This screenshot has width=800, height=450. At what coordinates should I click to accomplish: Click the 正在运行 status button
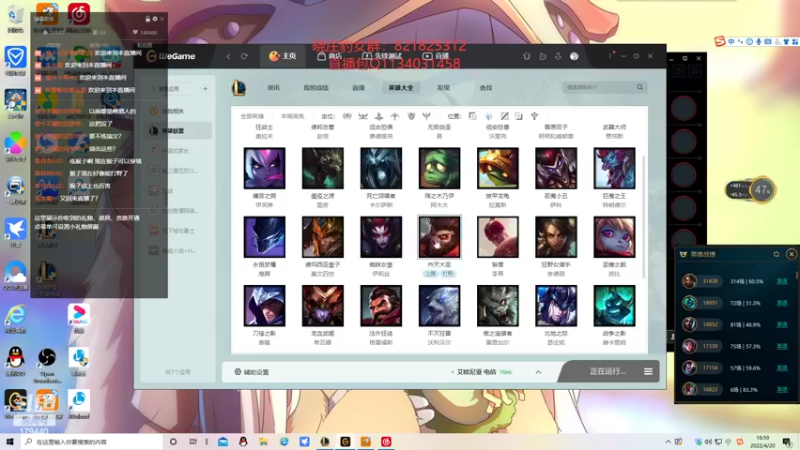pos(607,371)
